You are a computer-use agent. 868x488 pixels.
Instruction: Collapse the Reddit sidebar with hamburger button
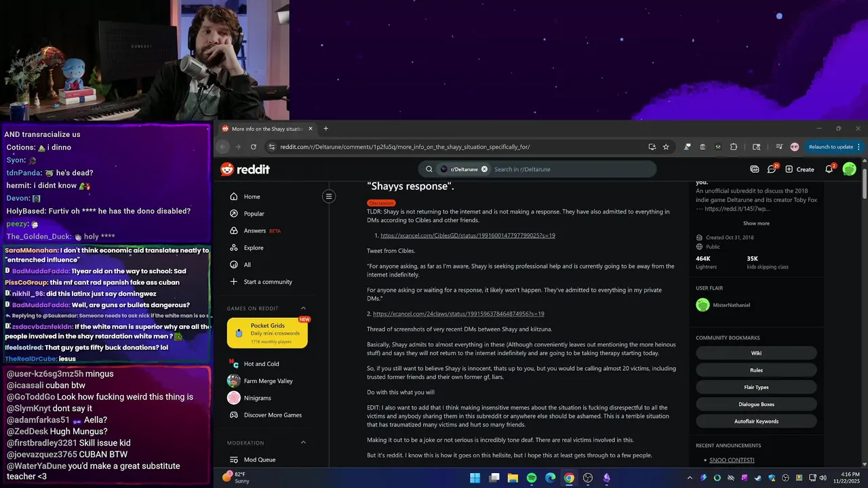(329, 197)
